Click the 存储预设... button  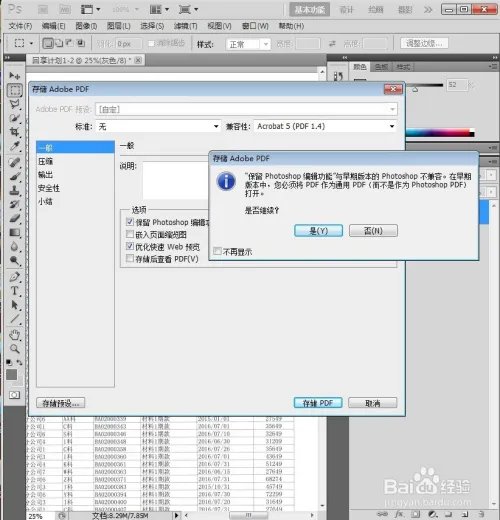point(61,403)
